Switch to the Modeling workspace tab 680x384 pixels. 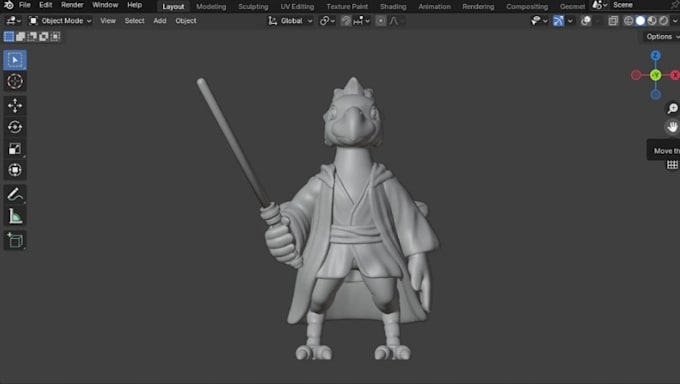point(211,7)
